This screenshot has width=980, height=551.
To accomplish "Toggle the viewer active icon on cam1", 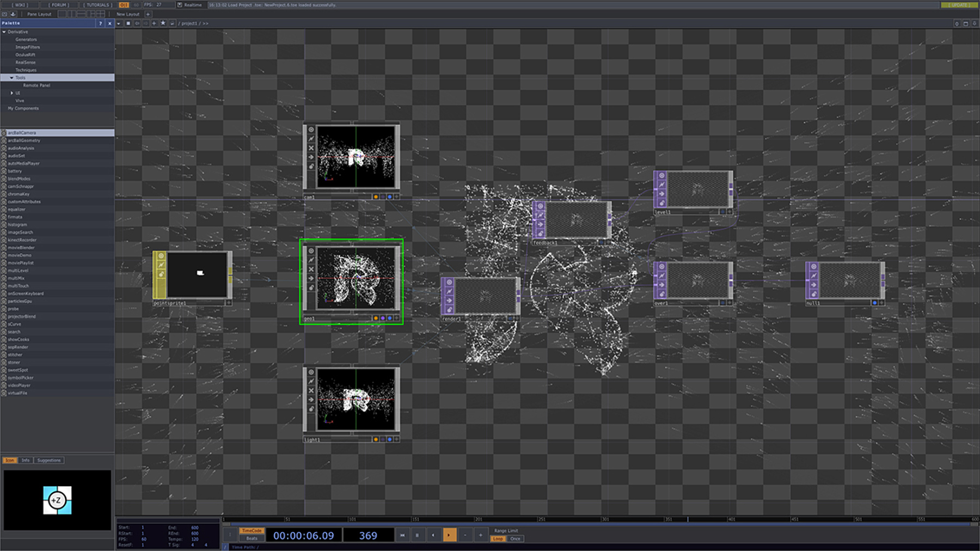I will 311,130.
